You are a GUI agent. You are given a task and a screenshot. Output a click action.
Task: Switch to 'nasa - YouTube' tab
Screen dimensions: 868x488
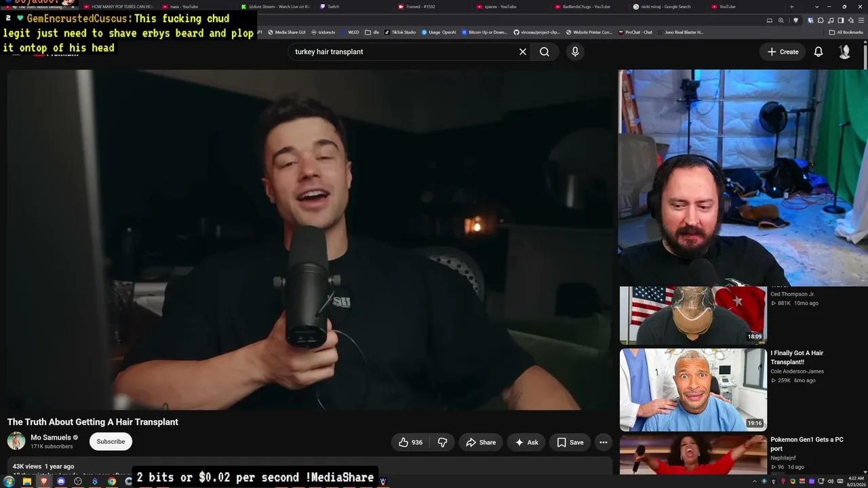click(x=197, y=7)
